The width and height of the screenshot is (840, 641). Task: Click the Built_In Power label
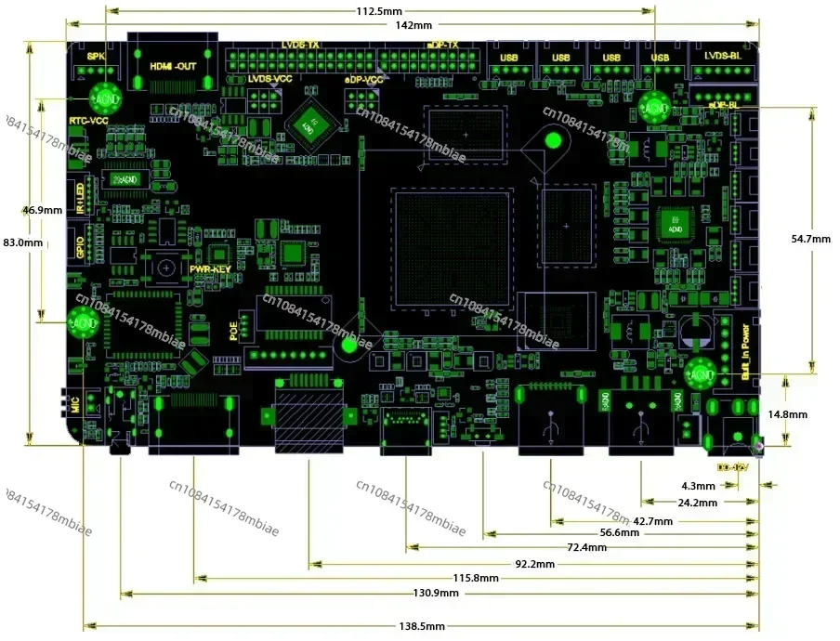(745, 352)
